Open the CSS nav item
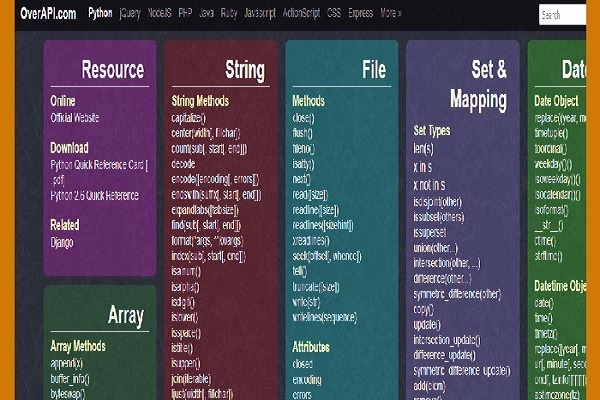600x400 pixels. pyautogui.click(x=334, y=13)
